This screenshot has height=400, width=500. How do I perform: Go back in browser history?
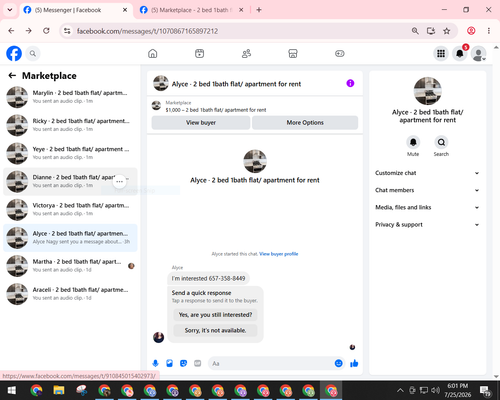pos(11,31)
